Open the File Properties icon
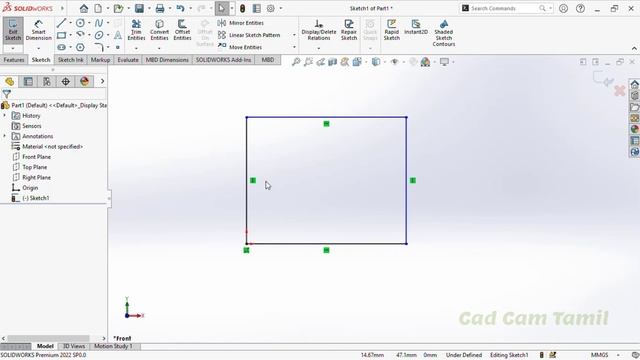The height and width of the screenshot is (360, 640). point(257,8)
